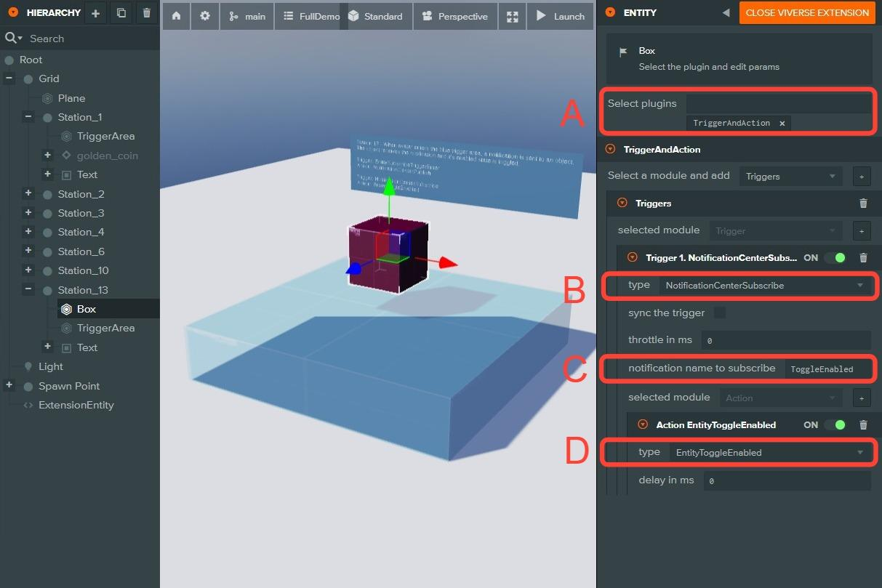Add new entity with plus icon in Hierarchy
Image resolution: width=882 pixels, height=588 pixels.
(95, 13)
